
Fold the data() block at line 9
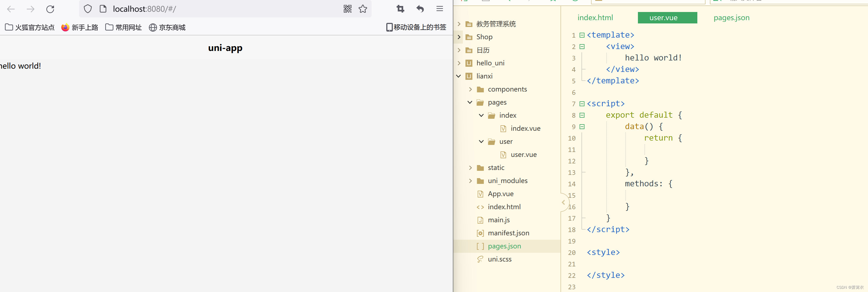coord(582,127)
